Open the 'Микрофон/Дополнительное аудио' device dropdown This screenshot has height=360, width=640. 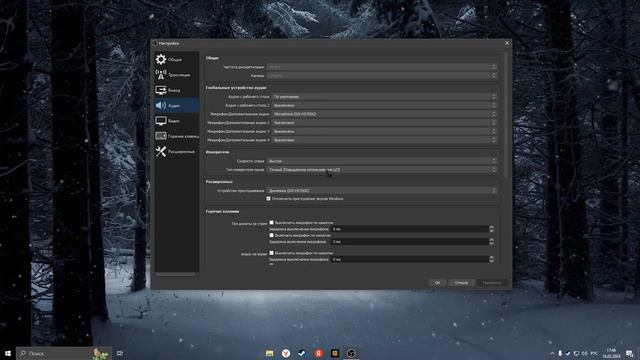[384, 114]
